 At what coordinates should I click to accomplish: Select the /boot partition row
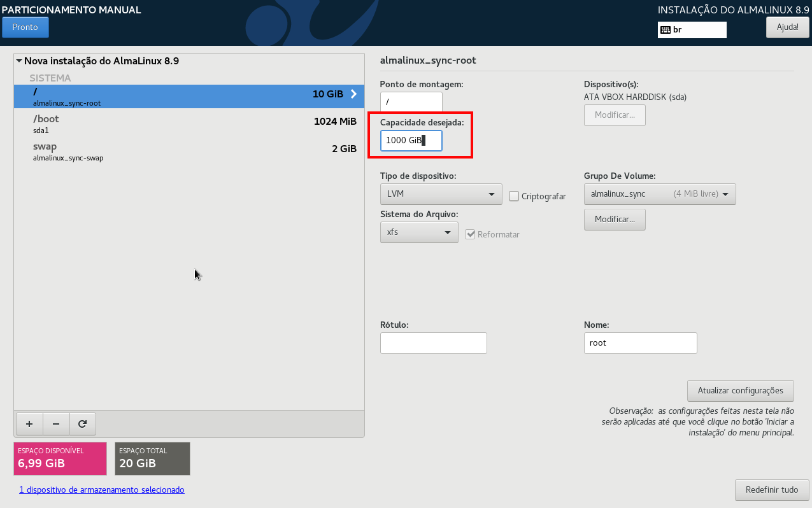pyautogui.click(x=189, y=124)
